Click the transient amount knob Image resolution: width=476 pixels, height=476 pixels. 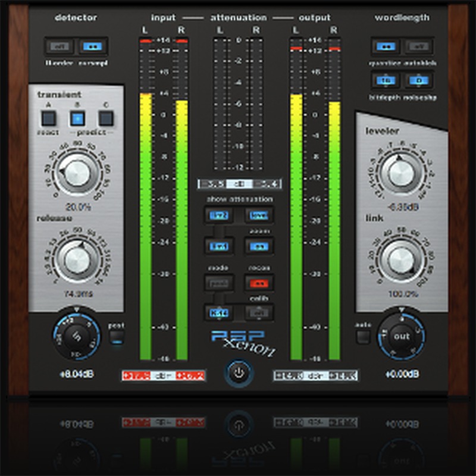coord(77,173)
